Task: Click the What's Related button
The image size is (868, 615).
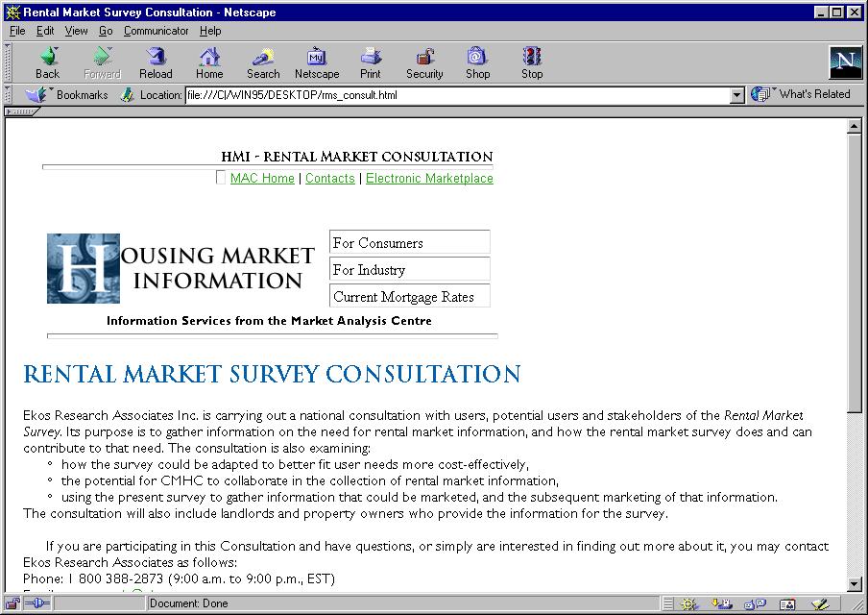Action: (x=801, y=95)
